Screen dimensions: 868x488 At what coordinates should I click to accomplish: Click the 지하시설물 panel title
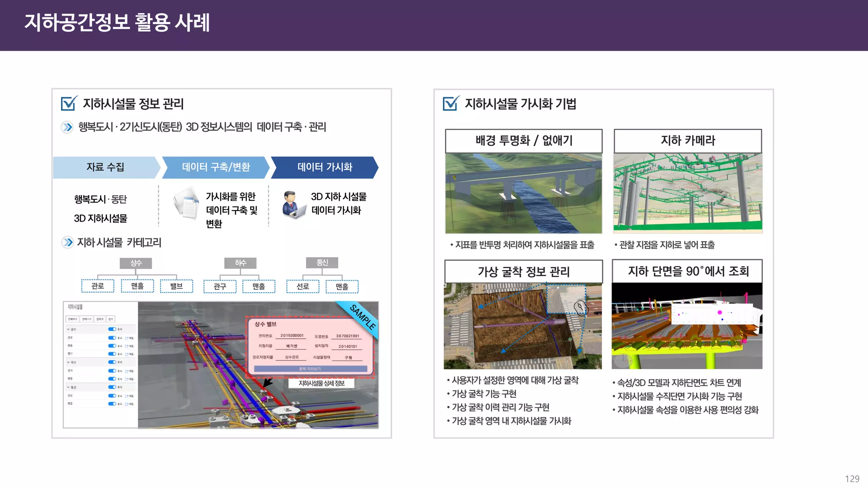(75, 307)
